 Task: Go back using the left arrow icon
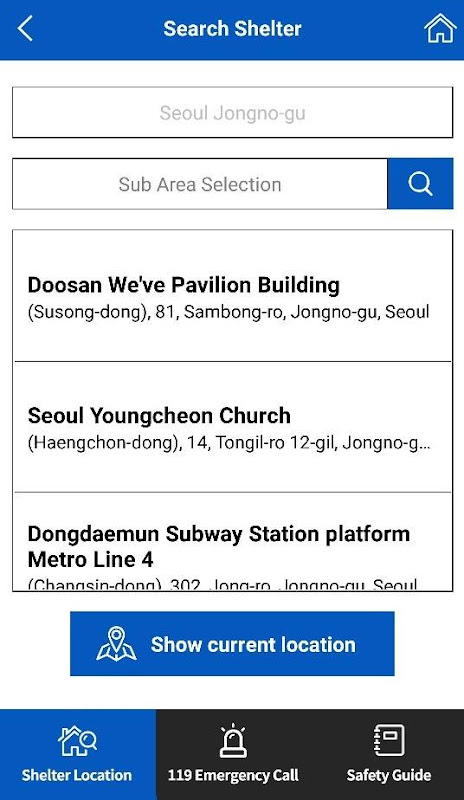[x=25, y=28]
